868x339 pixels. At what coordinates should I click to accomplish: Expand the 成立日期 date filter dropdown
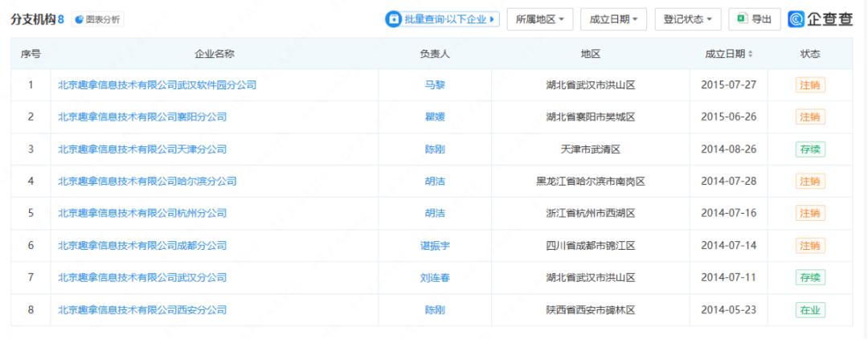(x=613, y=19)
